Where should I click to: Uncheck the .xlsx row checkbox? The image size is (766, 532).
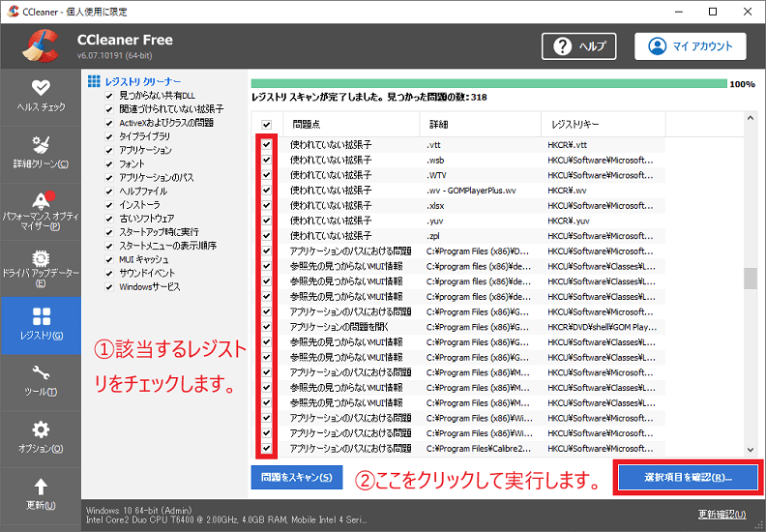coord(267,206)
